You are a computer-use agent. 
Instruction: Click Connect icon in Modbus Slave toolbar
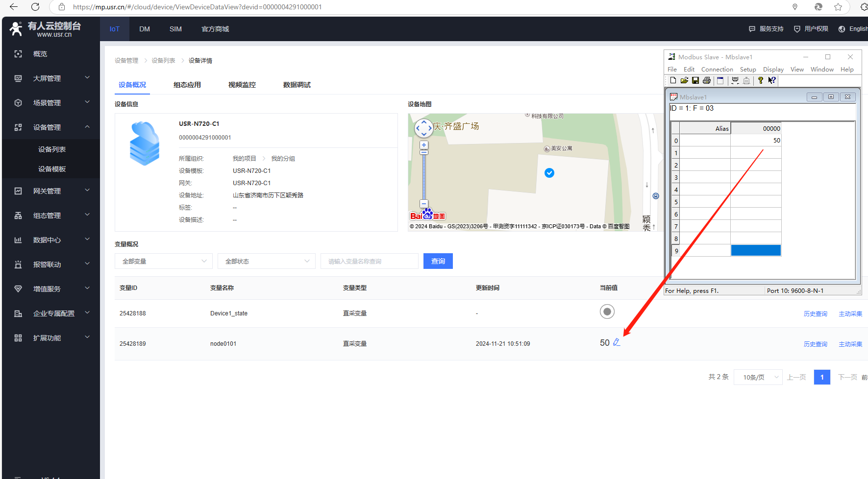[735, 80]
